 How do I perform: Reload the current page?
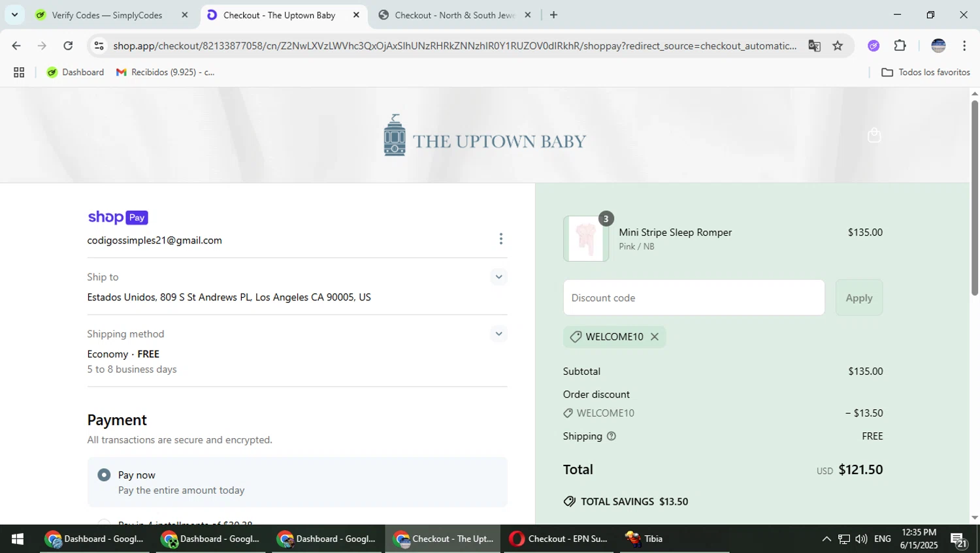pos(68,46)
